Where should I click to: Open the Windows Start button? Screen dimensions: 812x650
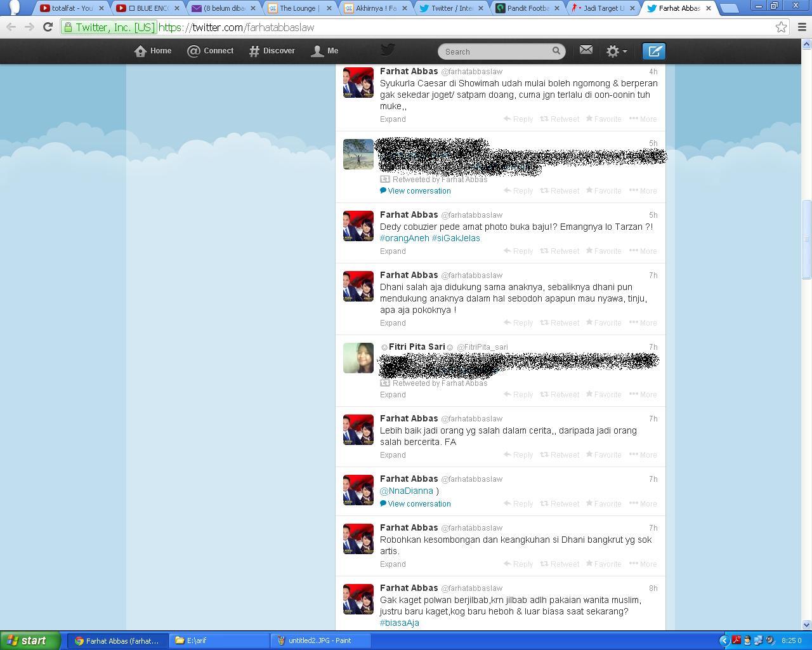[x=30, y=640]
